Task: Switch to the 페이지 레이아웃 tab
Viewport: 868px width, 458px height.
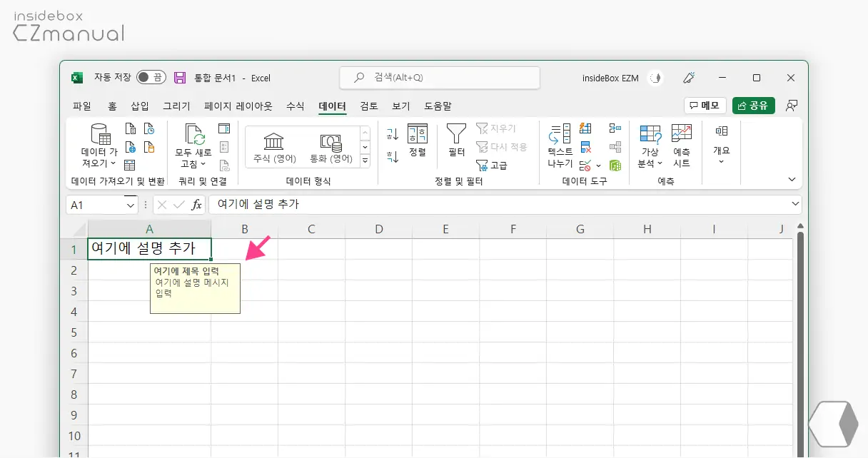Action: tap(238, 106)
